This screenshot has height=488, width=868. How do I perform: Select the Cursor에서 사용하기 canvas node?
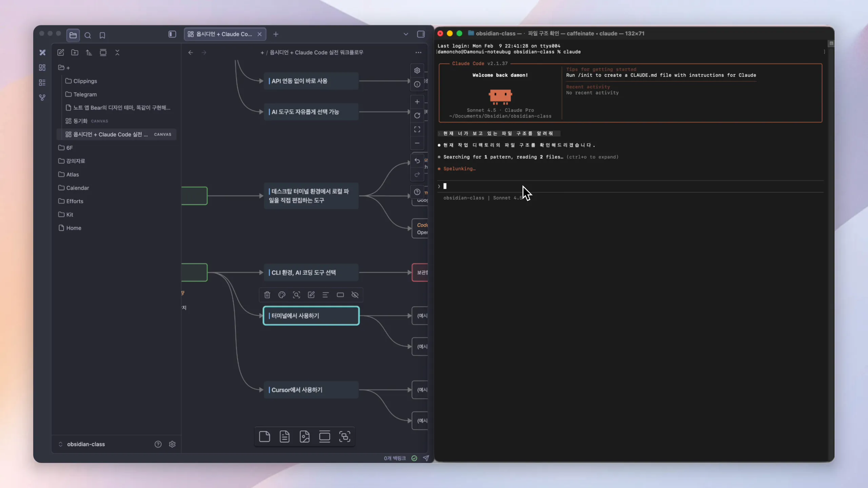(311, 390)
